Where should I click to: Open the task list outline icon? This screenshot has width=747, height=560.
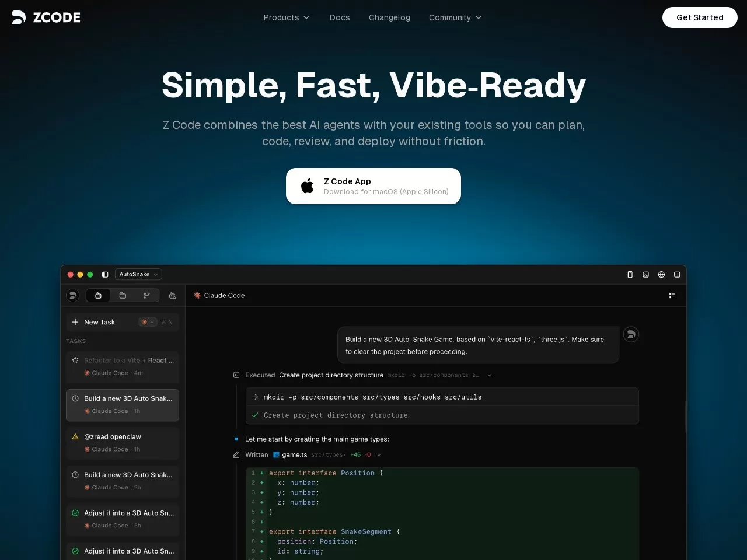[672, 296]
